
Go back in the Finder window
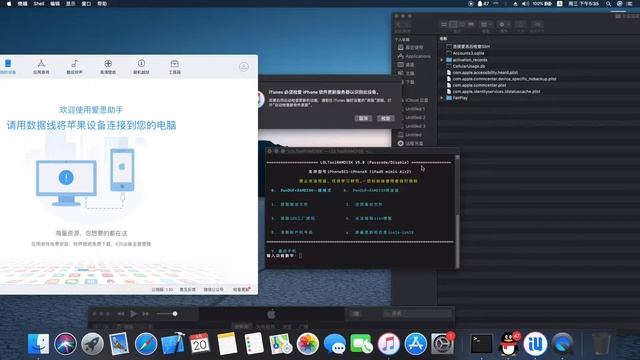tap(398, 24)
